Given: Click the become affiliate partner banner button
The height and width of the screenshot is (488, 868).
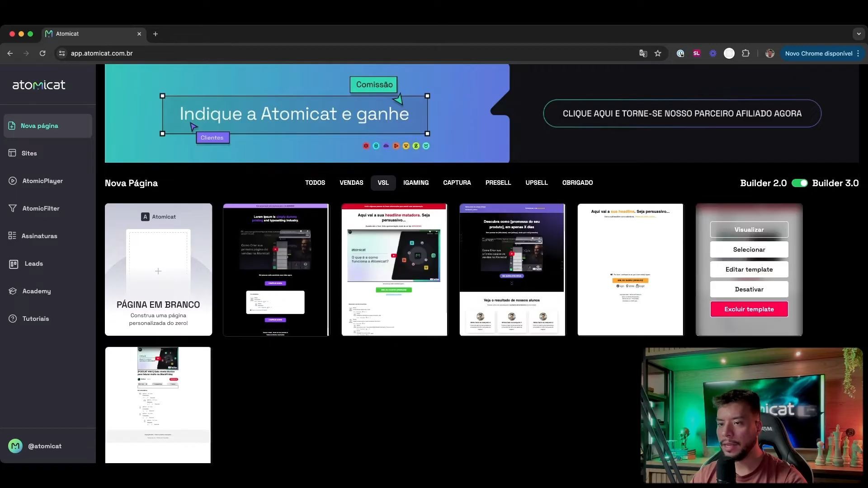Looking at the screenshot, I should [x=682, y=113].
